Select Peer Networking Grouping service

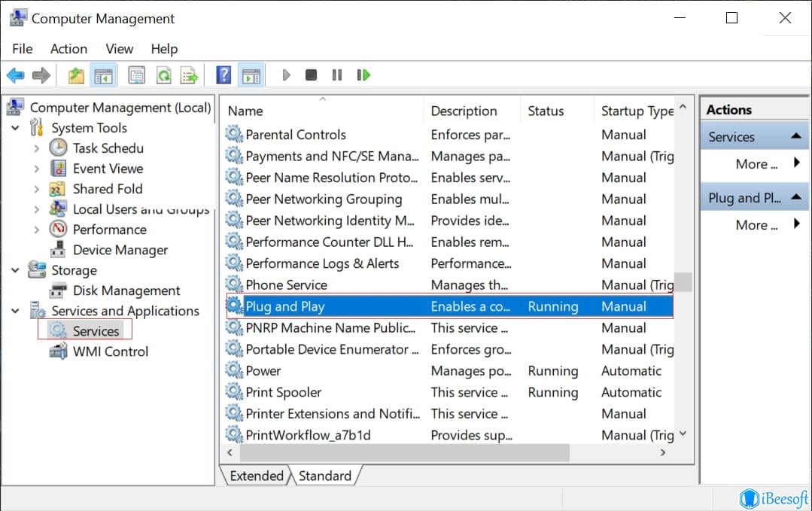click(449, 199)
